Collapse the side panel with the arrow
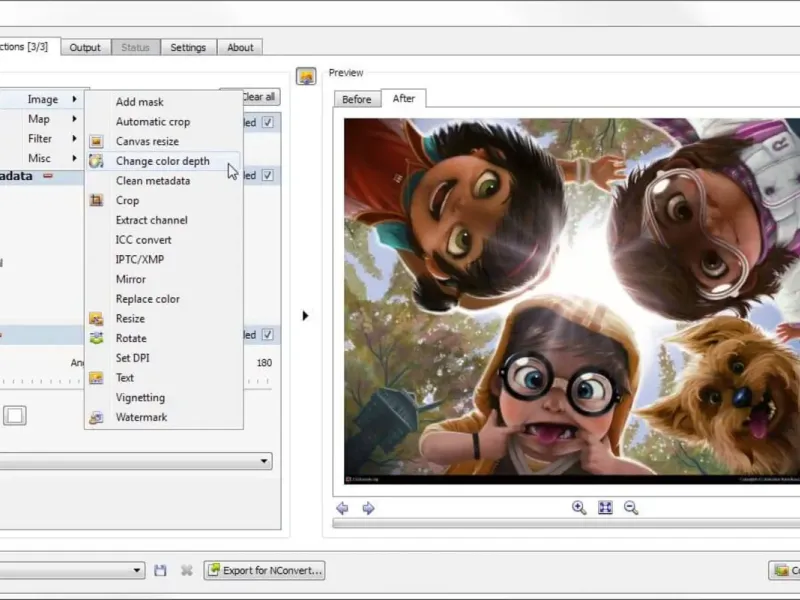The width and height of the screenshot is (800, 600). tap(305, 316)
